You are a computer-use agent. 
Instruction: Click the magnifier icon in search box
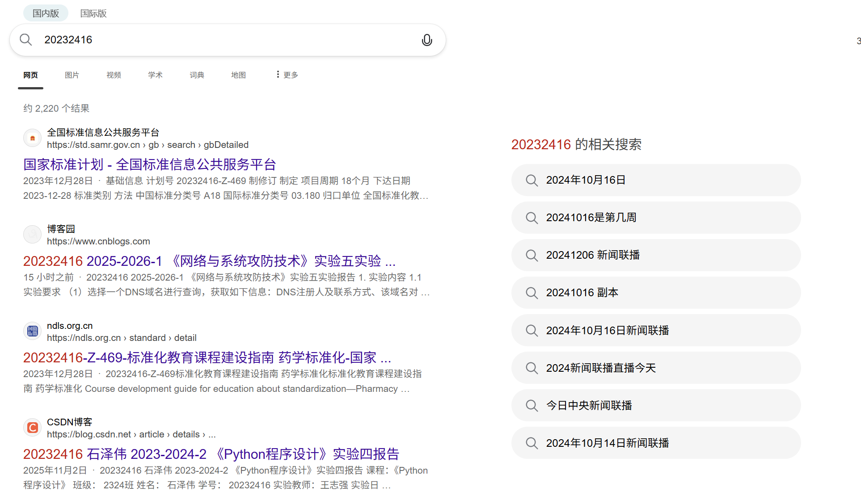coord(26,40)
